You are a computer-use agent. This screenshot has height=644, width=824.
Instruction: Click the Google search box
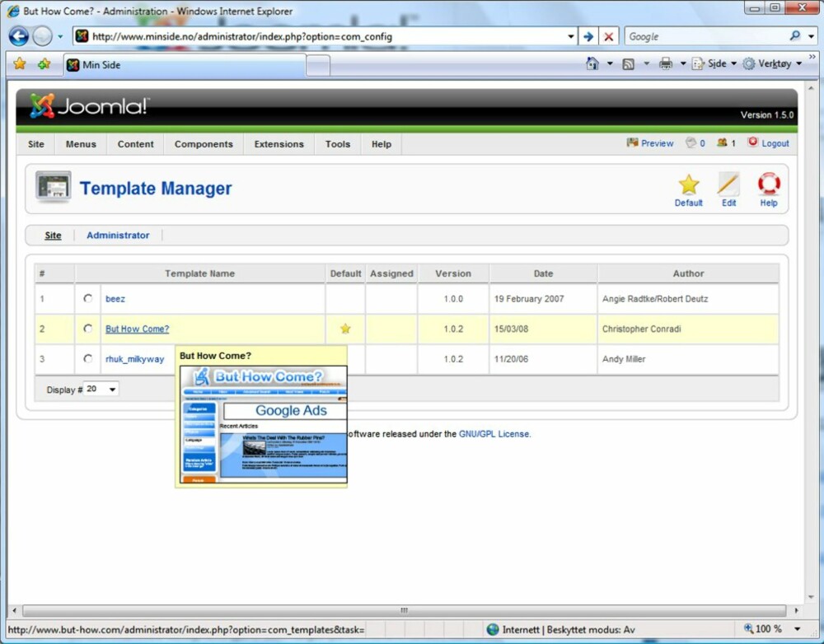coord(707,36)
